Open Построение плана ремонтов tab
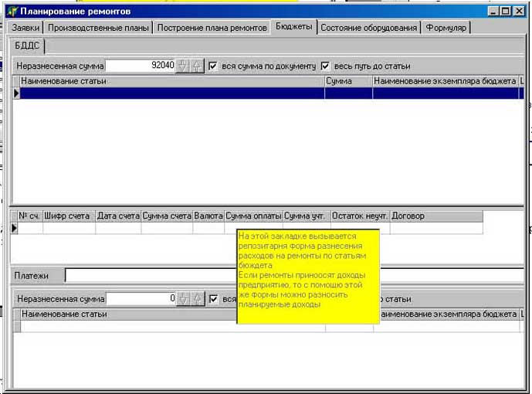The width and height of the screenshot is (532, 394). click(x=212, y=28)
